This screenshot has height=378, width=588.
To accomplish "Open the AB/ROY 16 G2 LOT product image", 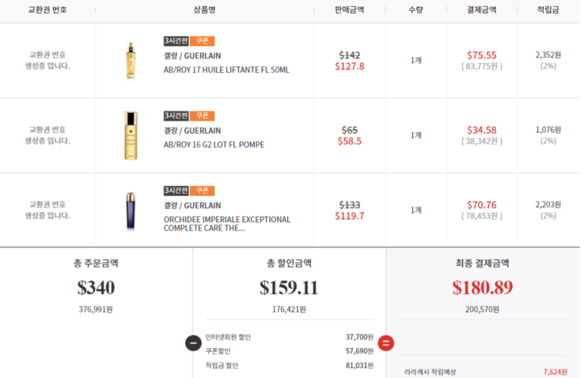I will 130,135.
